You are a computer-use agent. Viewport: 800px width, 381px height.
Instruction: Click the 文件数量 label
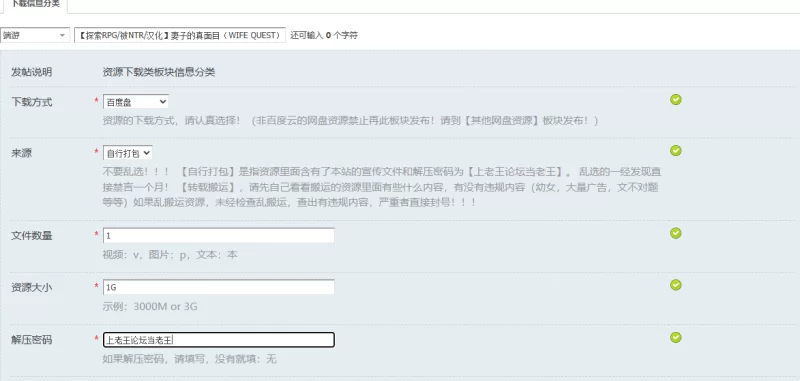click(x=32, y=236)
